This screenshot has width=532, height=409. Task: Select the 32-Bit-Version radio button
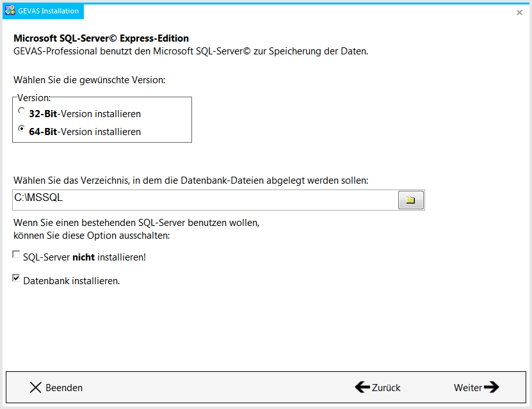[x=21, y=111]
